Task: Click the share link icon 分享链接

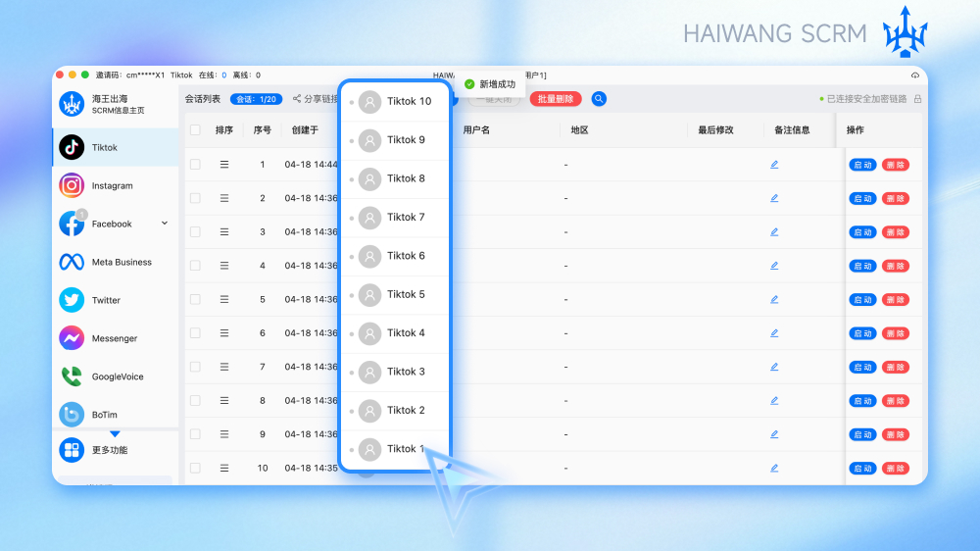Action: click(297, 99)
